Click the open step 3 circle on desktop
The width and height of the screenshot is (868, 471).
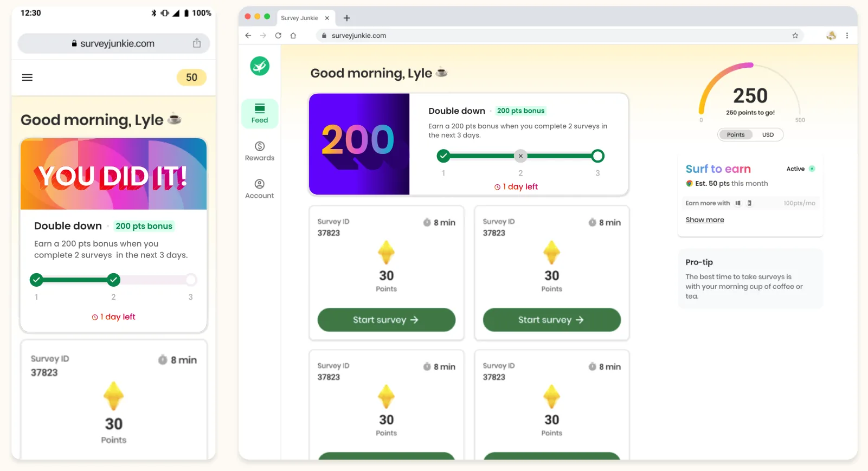(597, 156)
